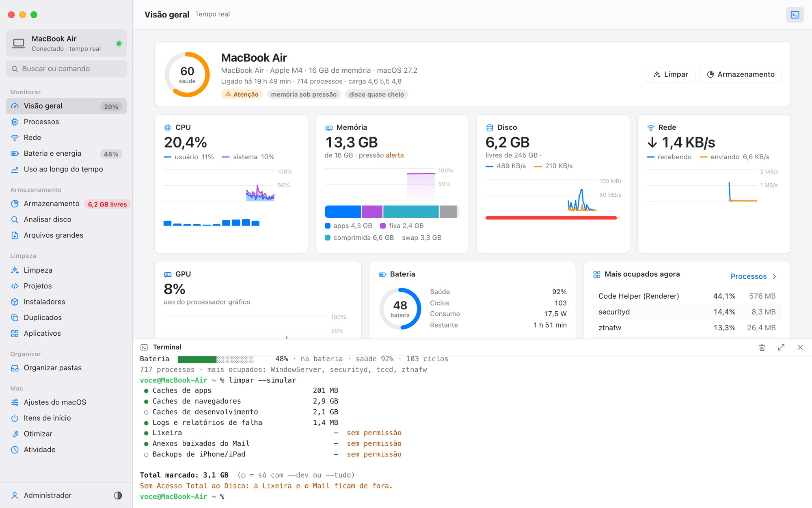This screenshot has height=508, width=812.
Task: Toggle the terminal panel icon in the top-right corner
Action: pos(795,15)
